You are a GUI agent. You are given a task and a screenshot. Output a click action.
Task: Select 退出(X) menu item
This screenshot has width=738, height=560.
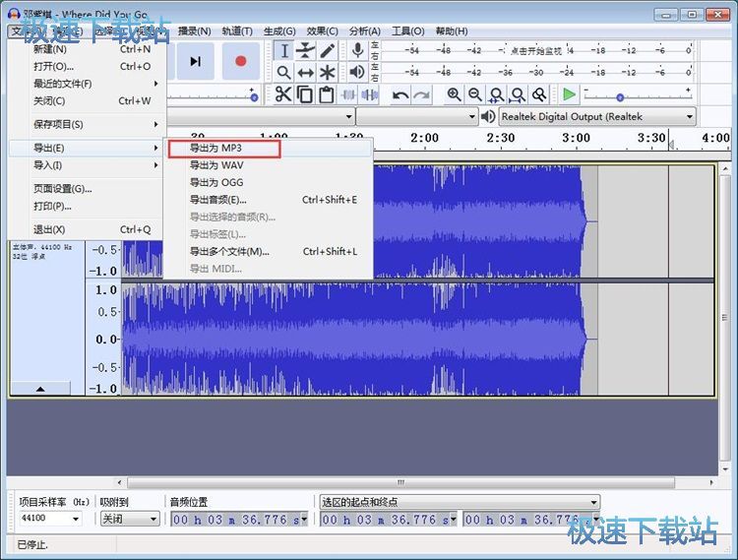pyautogui.click(x=87, y=229)
